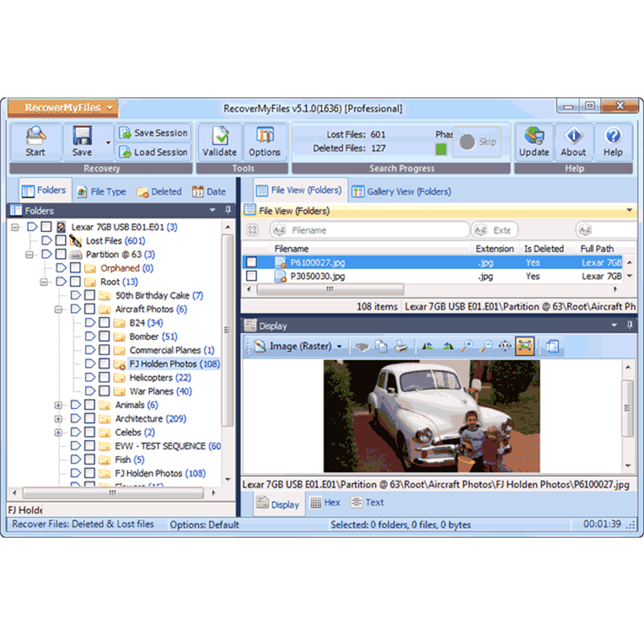644x644 pixels.
Task: Switch to the Folders tab
Action: click(45, 191)
